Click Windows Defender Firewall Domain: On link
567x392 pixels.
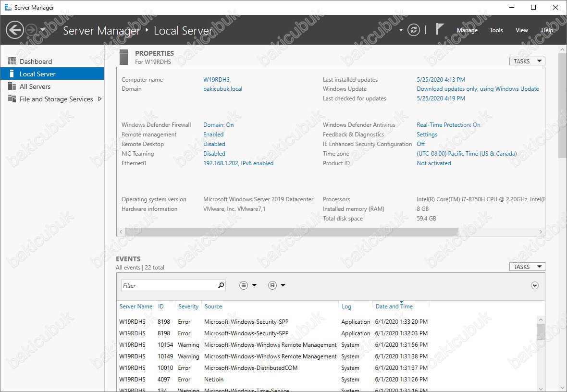[x=219, y=125]
